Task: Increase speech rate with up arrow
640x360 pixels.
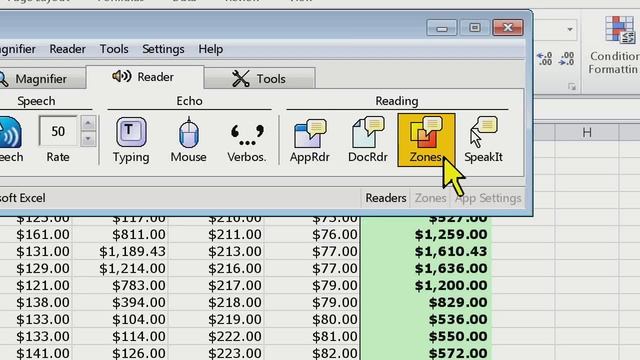Action: (x=88, y=123)
